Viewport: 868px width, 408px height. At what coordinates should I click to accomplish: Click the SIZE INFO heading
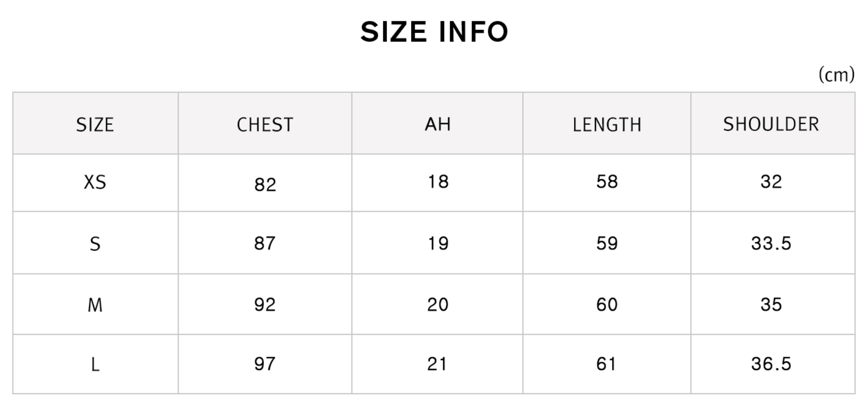[x=434, y=32]
